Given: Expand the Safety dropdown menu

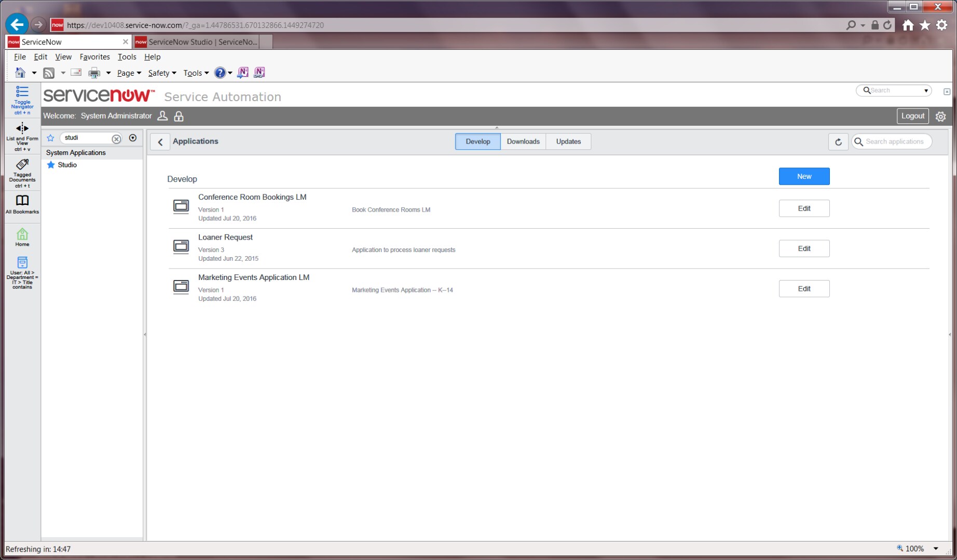Looking at the screenshot, I should 162,73.
